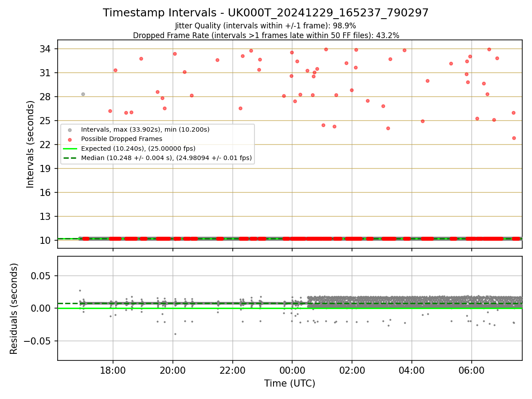Click x-axis tick label '20:00'
Viewport: 532px width, 399px height.
pos(172,371)
